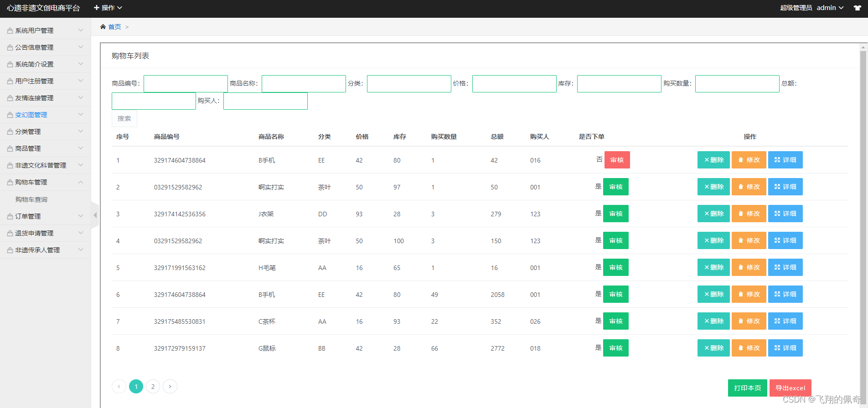Open the 分类管理 menu

coord(46,132)
